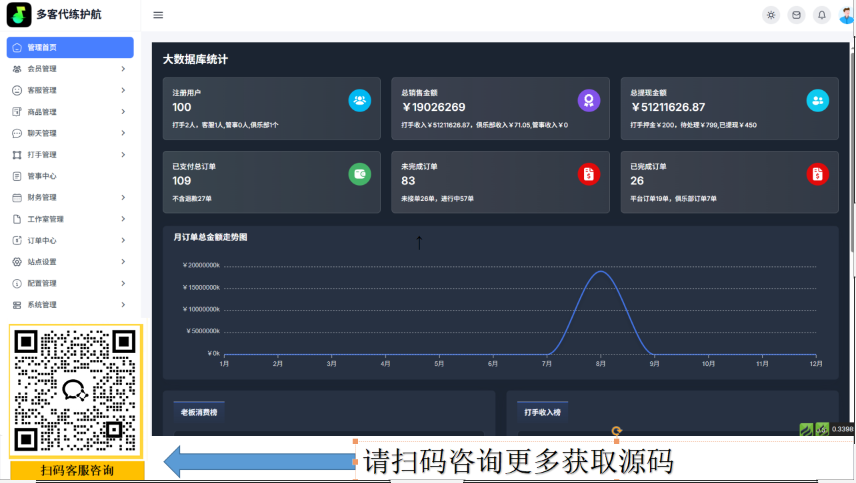Expand the 系统管理 submenu arrow
856x483 pixels.
coord(123,305)
